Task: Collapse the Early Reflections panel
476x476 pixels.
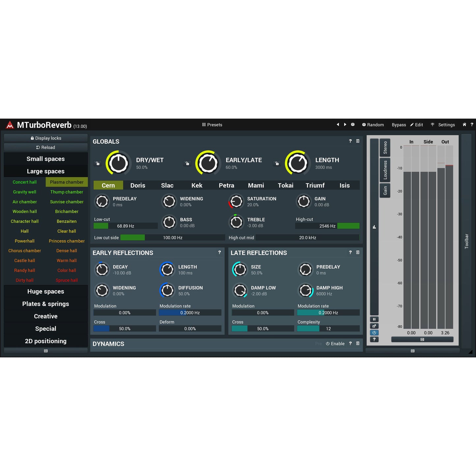Action: point(219,253)
